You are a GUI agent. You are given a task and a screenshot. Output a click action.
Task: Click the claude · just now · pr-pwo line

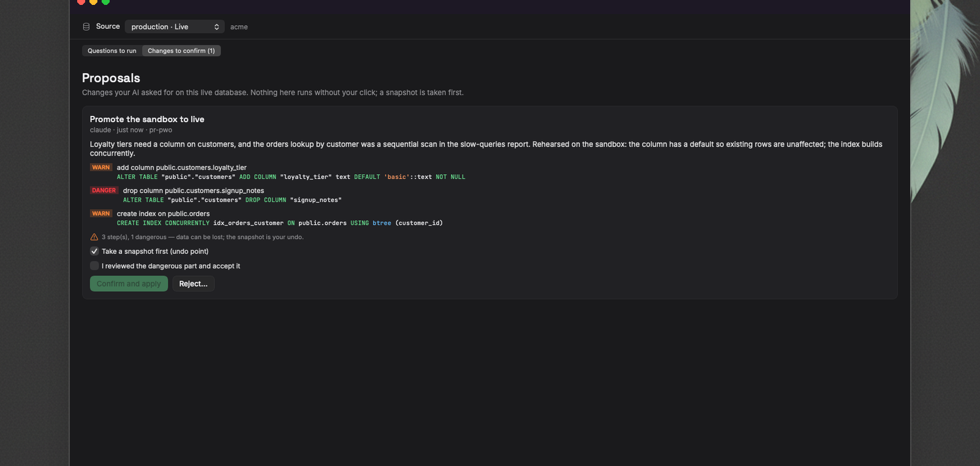[131, 130]
